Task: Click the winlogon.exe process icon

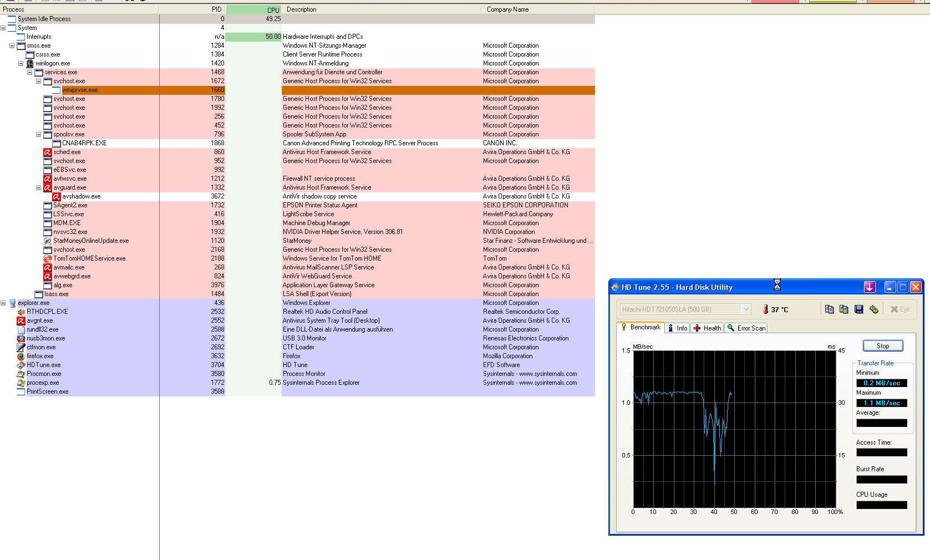Action: [30, 63]
